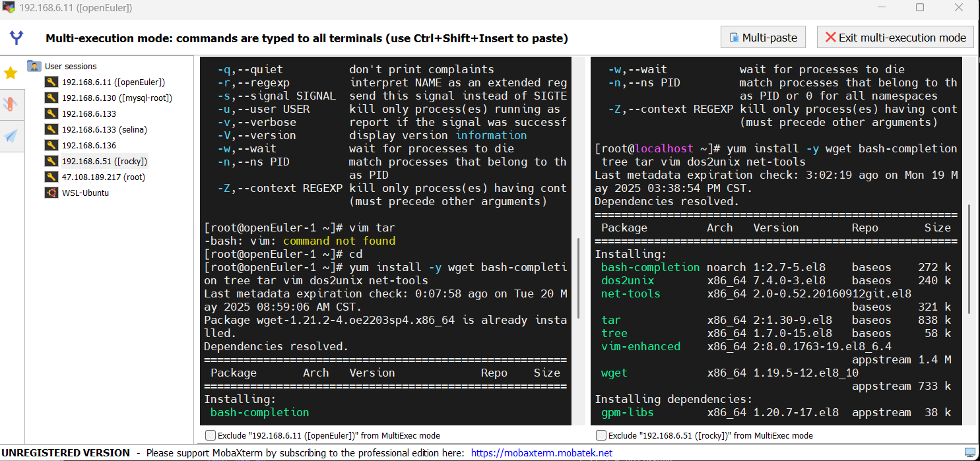Click 'command not found' text in openEuler terminal
Viewport: 980px width, 461px height.
[x=339, y=241]
